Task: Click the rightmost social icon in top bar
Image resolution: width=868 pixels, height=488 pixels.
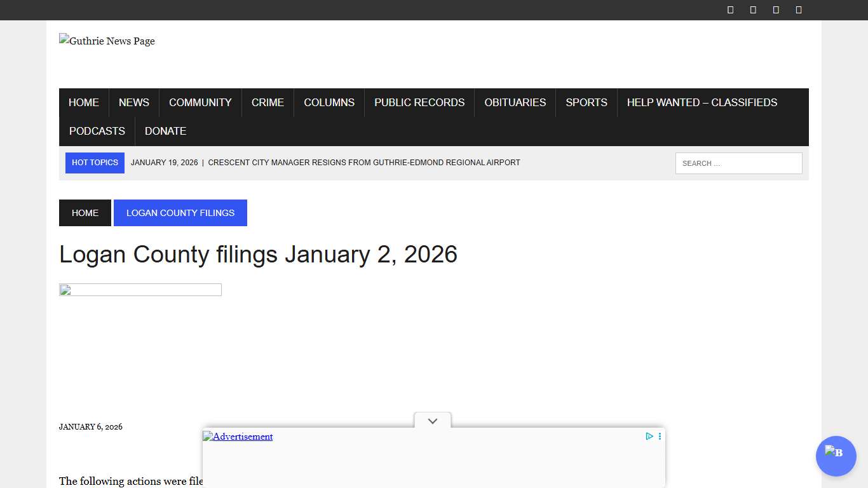Action: point(798,10)
